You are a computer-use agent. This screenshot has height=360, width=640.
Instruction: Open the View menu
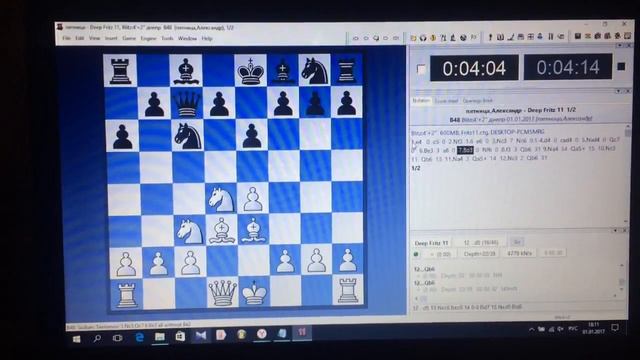coord(94,38)
